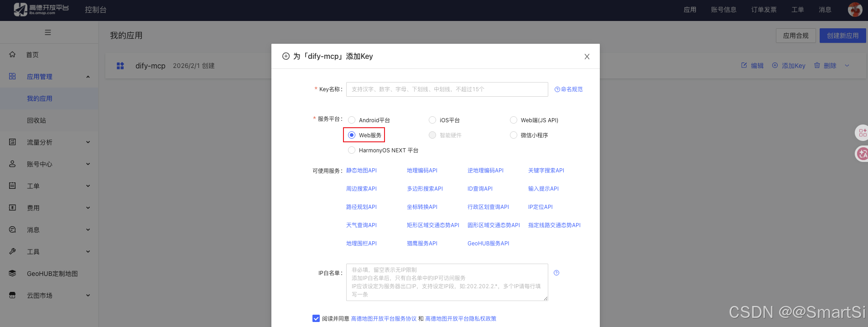Open the 地理编码API service link
This screenshot has width=868, height=327.
(422, 171)
